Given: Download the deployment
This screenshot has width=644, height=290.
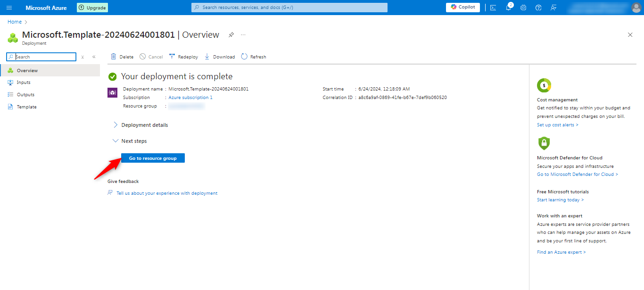Looking at the screenshot, I should coord(220,57).
